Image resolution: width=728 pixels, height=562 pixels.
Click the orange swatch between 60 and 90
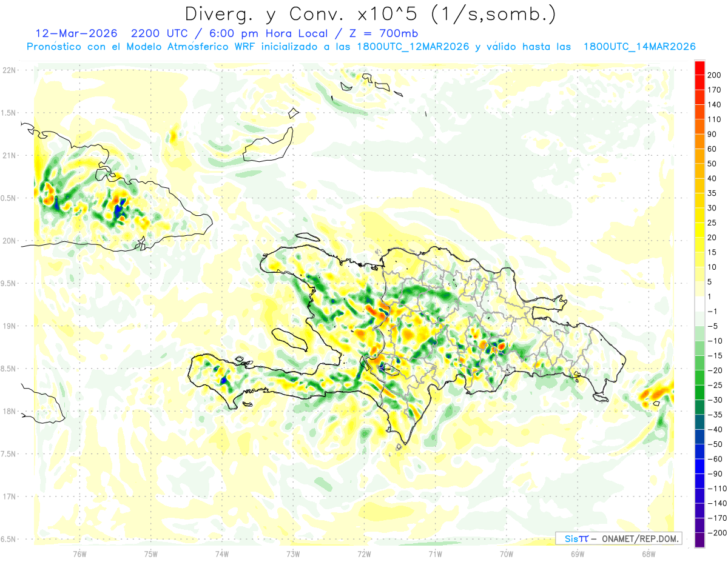(x=699, y=142)
